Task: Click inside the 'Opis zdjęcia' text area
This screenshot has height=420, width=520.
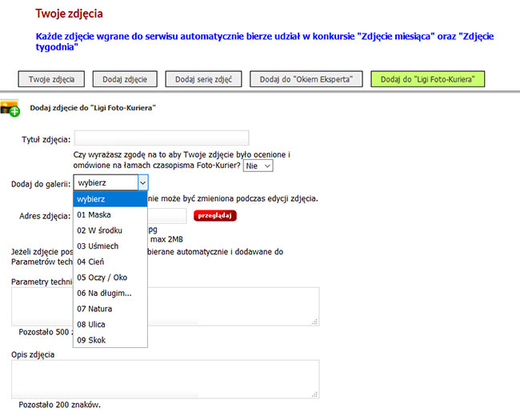Action: point(165,379)
